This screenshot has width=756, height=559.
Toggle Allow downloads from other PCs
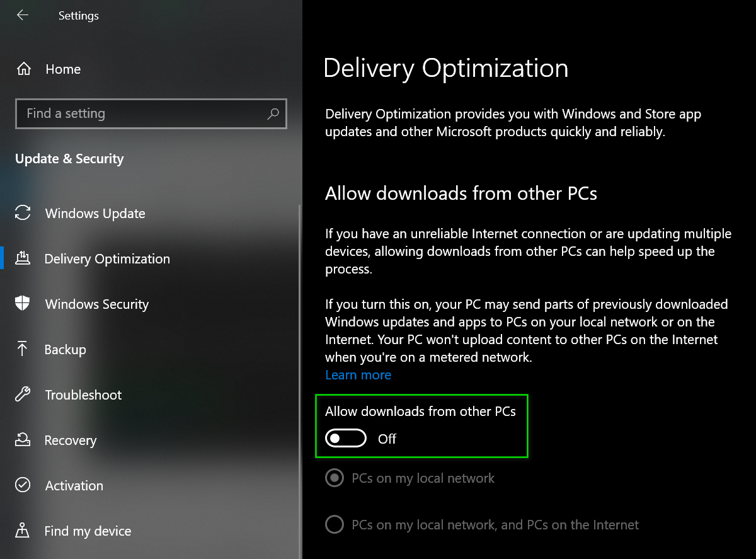tap(346, 439)
